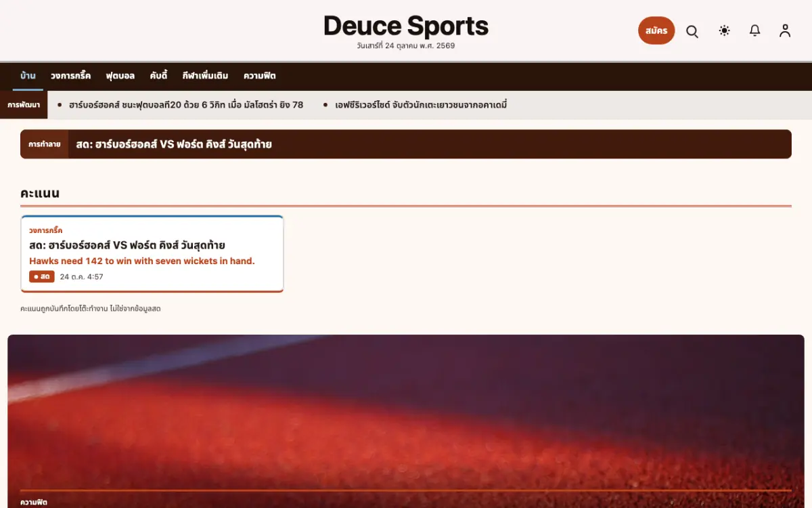812x508 pixels.
Task: Click the คะแนน section heading
Action: (x=40, y=193)
